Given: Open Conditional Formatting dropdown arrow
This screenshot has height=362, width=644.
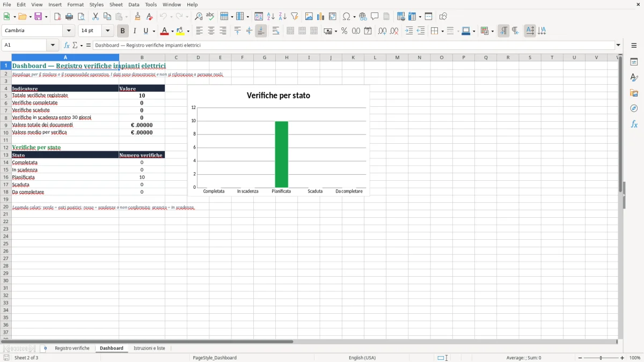Looking at the screenshot, I should coord(492,31).
